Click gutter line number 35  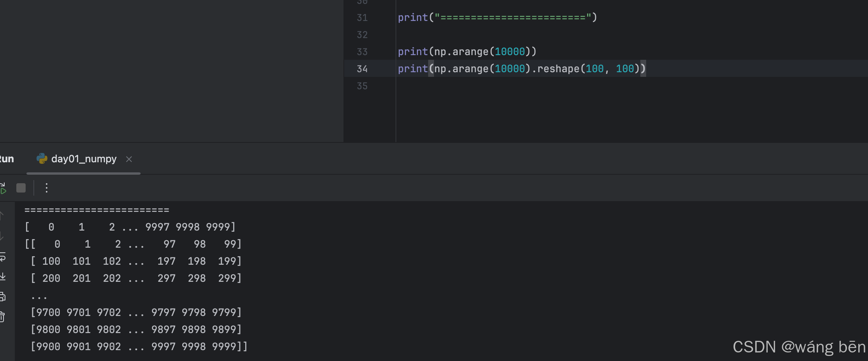click(362, 86)
